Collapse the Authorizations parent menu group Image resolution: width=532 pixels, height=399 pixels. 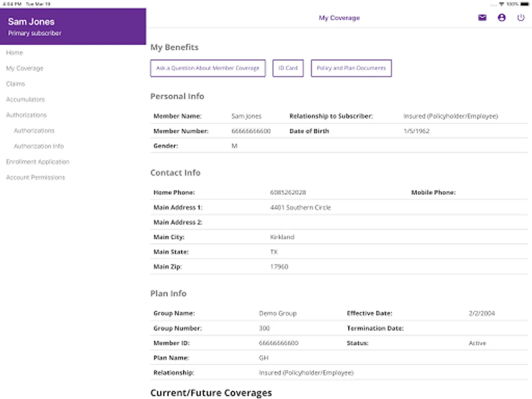click(27, 115)
